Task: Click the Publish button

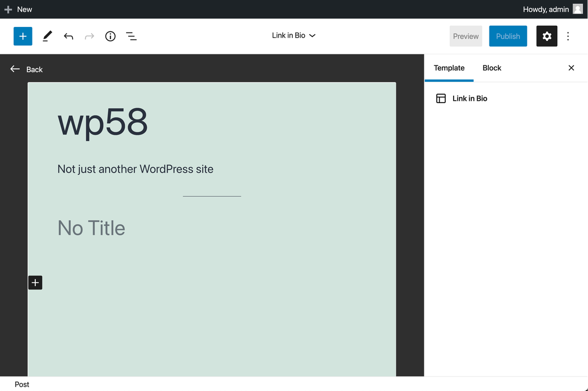Action: pyautogui.click(x=508, y=36)
